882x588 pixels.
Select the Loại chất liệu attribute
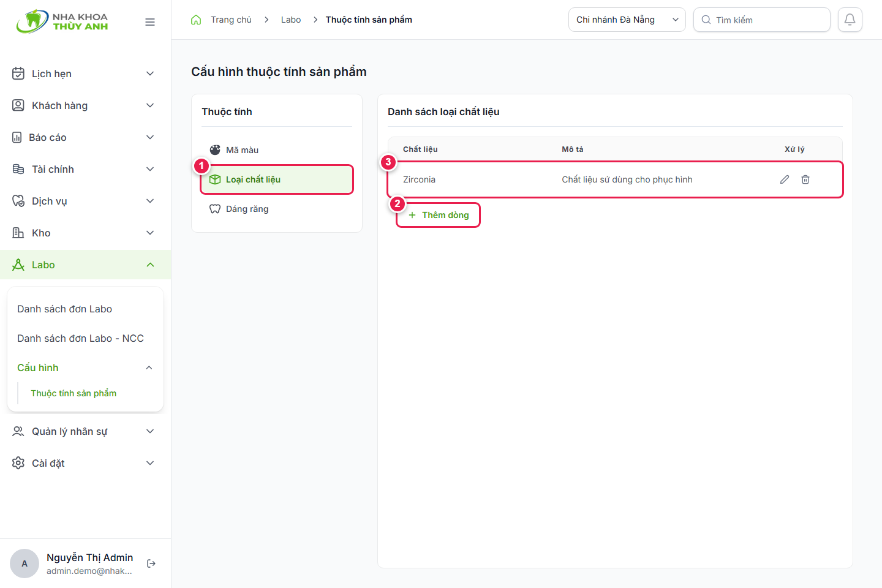(x=277, y=179)
